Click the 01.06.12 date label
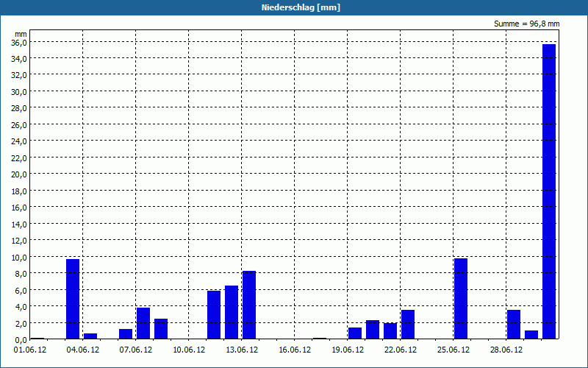 (30, 350)
